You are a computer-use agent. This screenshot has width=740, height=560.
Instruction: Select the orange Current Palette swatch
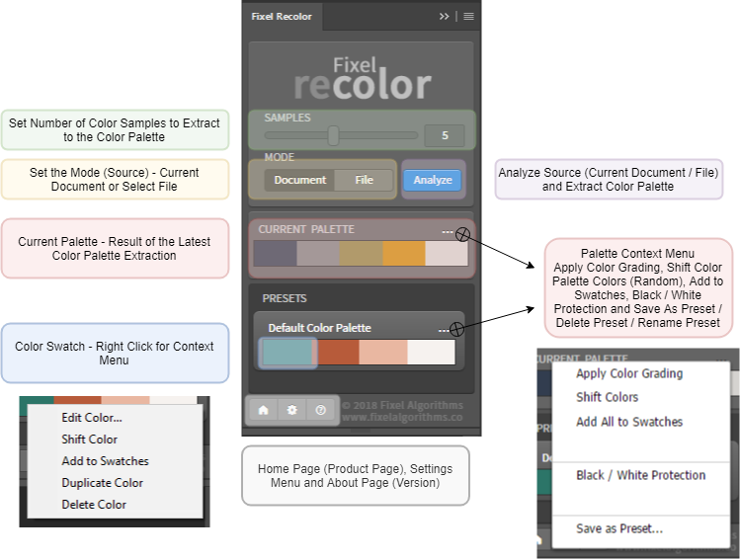click(x=404, y=254)
